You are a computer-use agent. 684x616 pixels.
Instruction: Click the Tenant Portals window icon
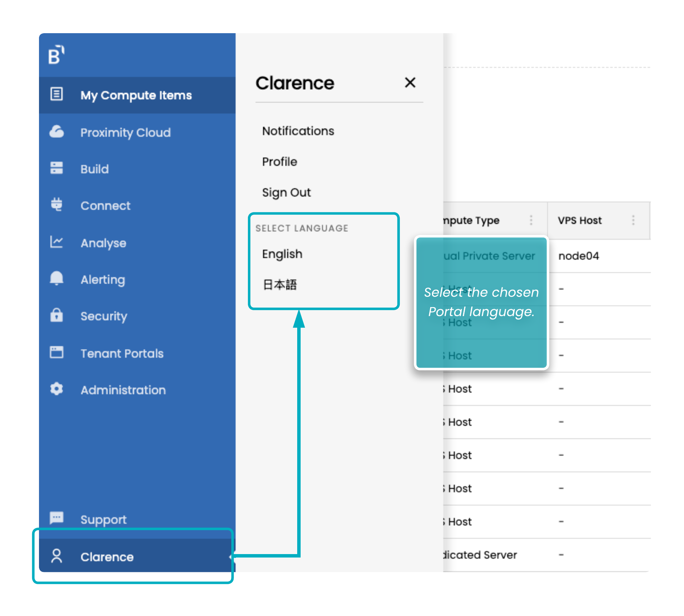[x=57, y=352]
